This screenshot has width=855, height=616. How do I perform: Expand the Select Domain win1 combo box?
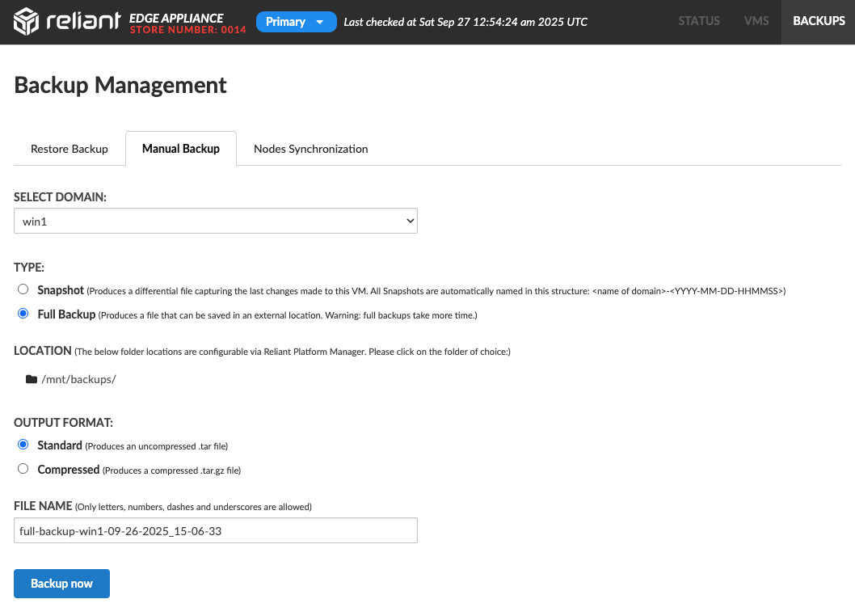point(216,221)
